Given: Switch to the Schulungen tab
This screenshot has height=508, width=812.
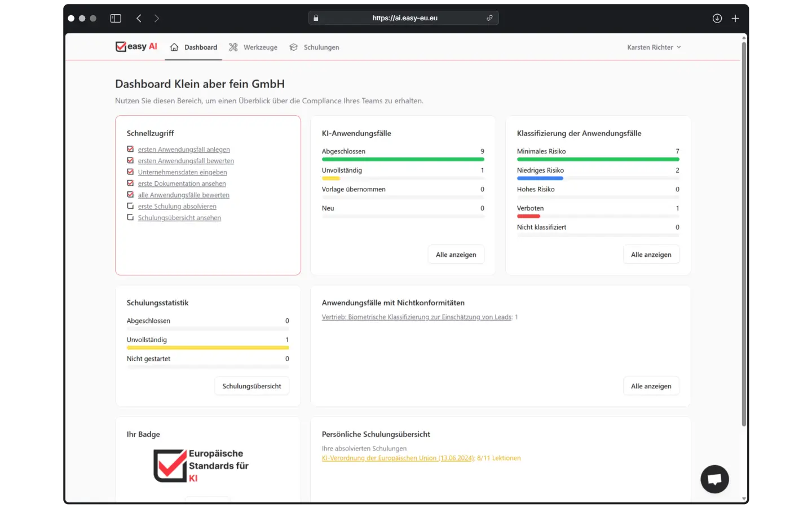Looking at the screenshot, I should point(321,47).
